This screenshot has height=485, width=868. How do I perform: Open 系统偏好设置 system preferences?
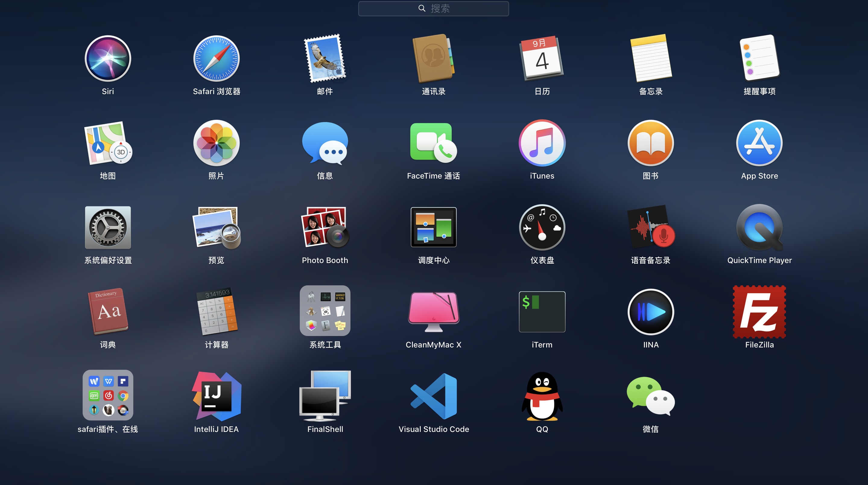point(108,227)
